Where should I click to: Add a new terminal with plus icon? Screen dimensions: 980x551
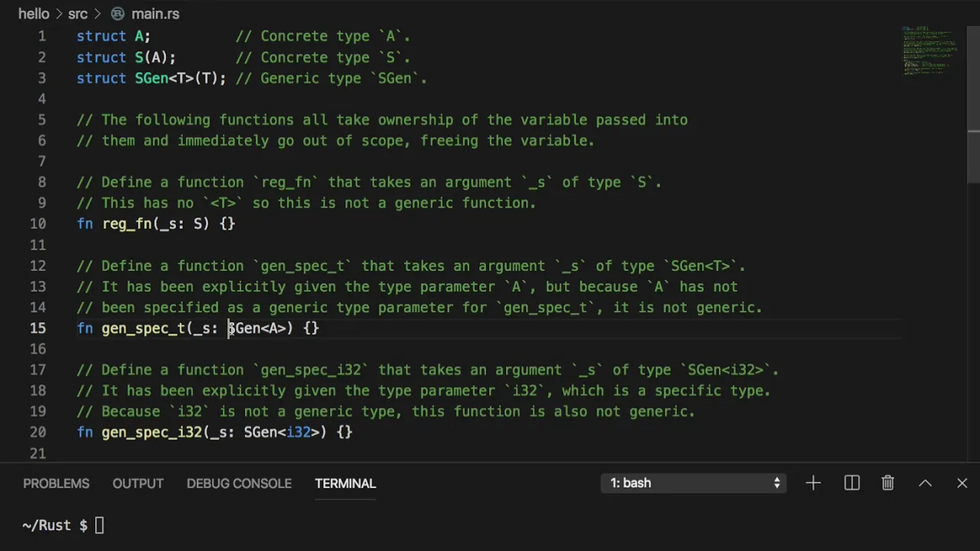point(813,483)
